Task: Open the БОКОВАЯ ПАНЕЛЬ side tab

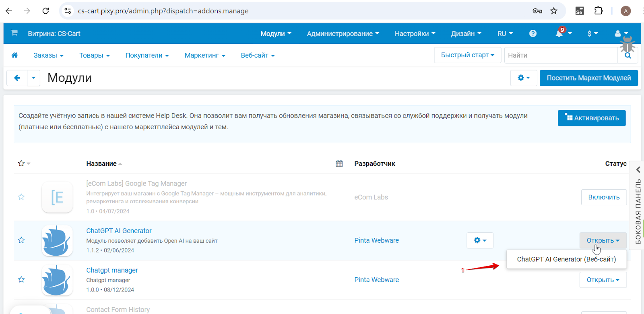Action: click(x=638, y=212)
